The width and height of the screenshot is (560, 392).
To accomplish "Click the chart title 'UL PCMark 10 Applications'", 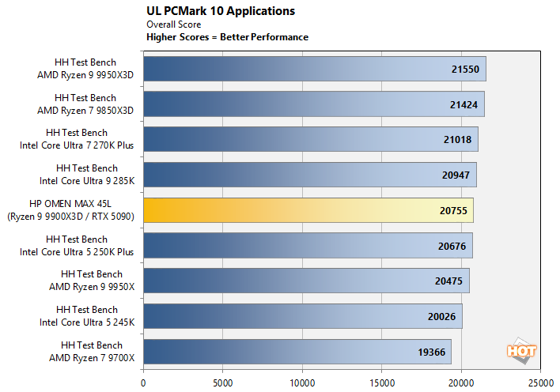I will [x=221, y=11].
